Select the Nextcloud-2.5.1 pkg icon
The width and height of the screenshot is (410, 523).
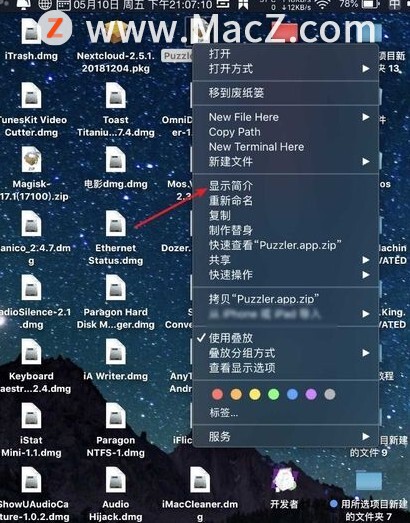(x=115, y=31)
